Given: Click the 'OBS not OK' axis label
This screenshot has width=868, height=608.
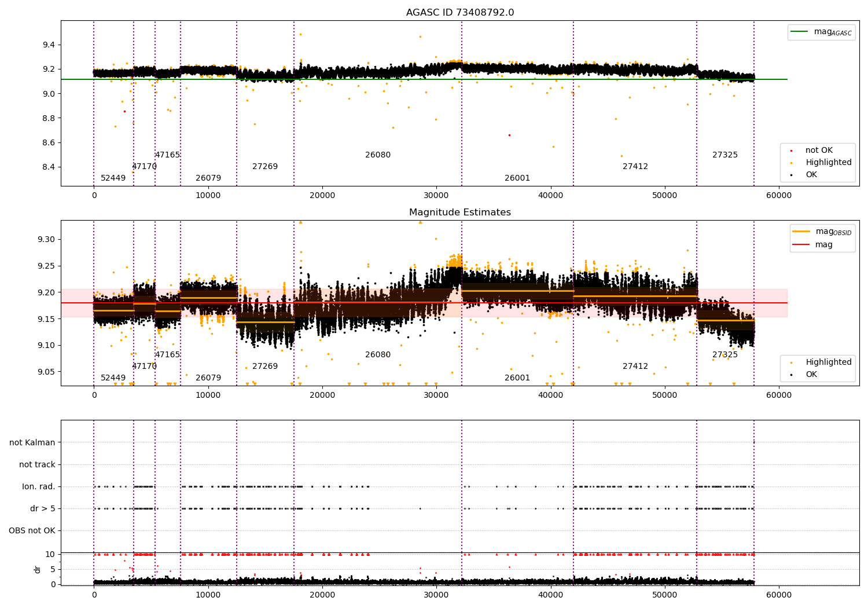Looking at the screenshot, I should point(32,531).
